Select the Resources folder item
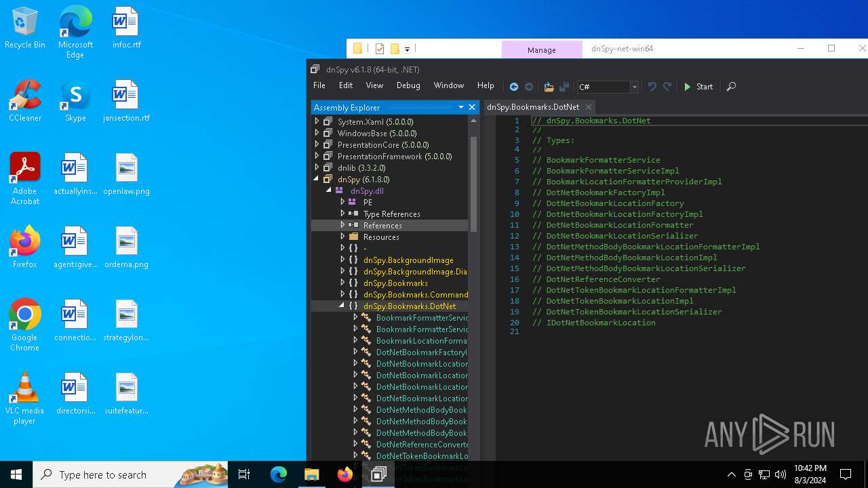 click(x=381, y=237)
